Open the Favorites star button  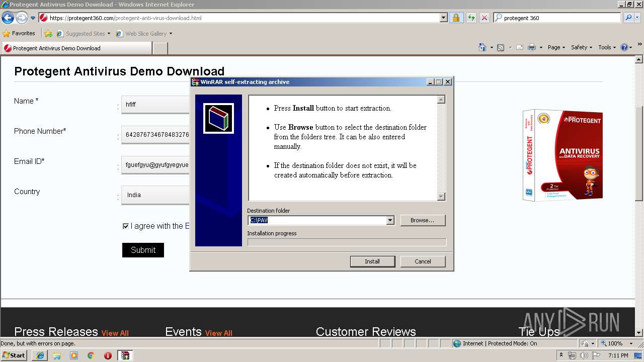point(19,34)
